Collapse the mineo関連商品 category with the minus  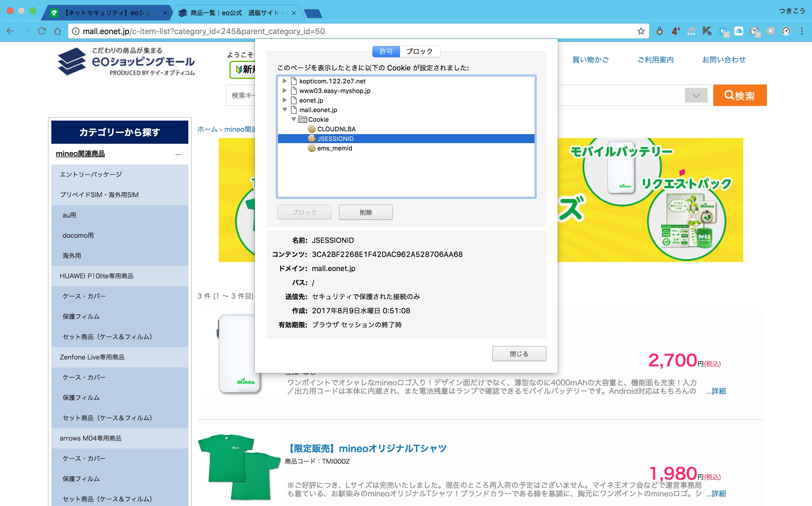tap(178, 154)
